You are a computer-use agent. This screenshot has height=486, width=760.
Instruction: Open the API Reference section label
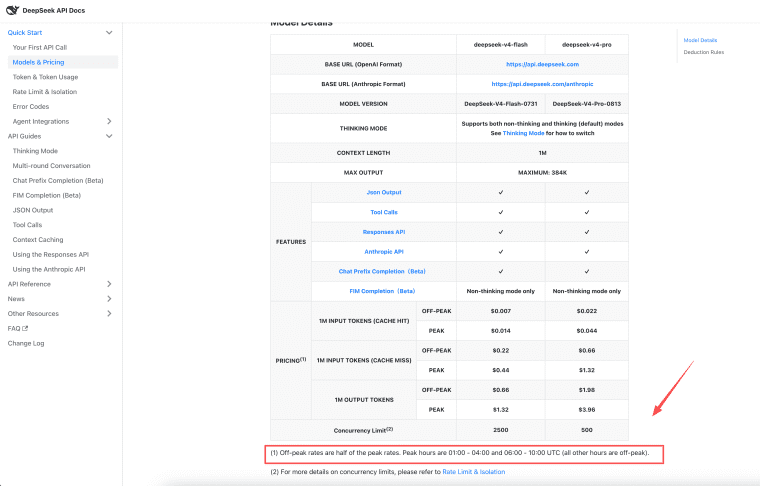coord(29,284)
